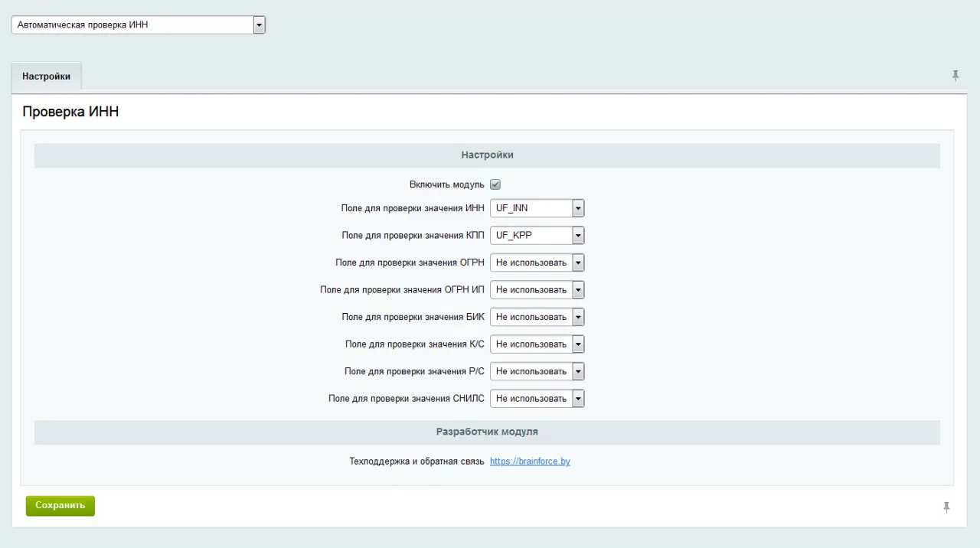Screen dimensions: 980x548
Task: Click the pin icon beside the Настройки tab
Action: point(955,76)
